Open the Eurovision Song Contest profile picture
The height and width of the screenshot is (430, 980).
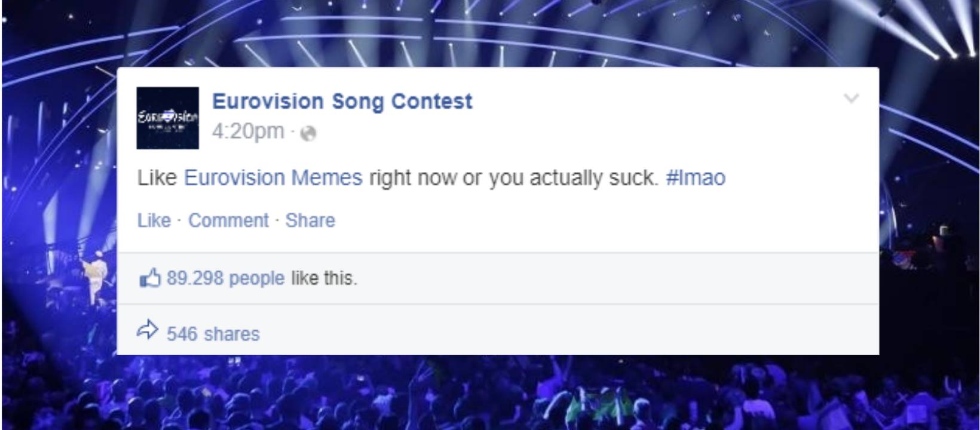click(x=168, y=118)
